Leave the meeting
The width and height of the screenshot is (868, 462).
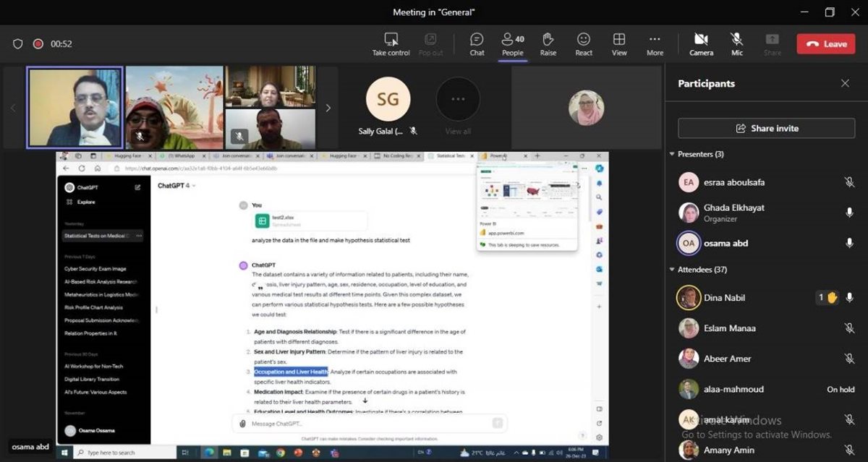click(x=825, y=44)
